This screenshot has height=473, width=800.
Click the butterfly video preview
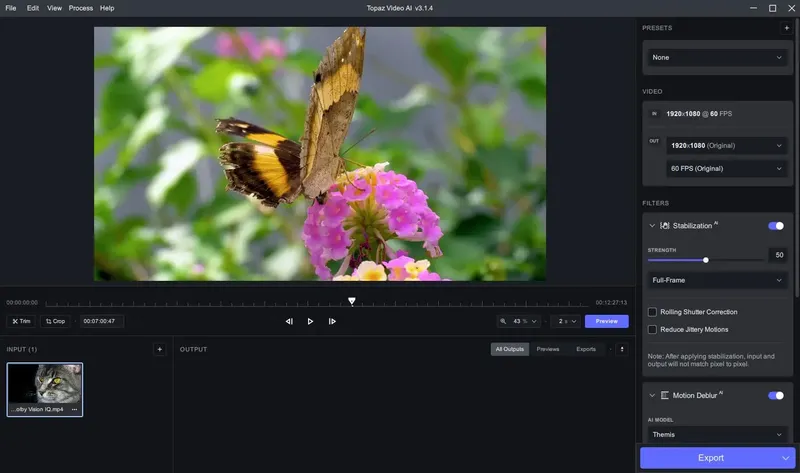(320, 154)
